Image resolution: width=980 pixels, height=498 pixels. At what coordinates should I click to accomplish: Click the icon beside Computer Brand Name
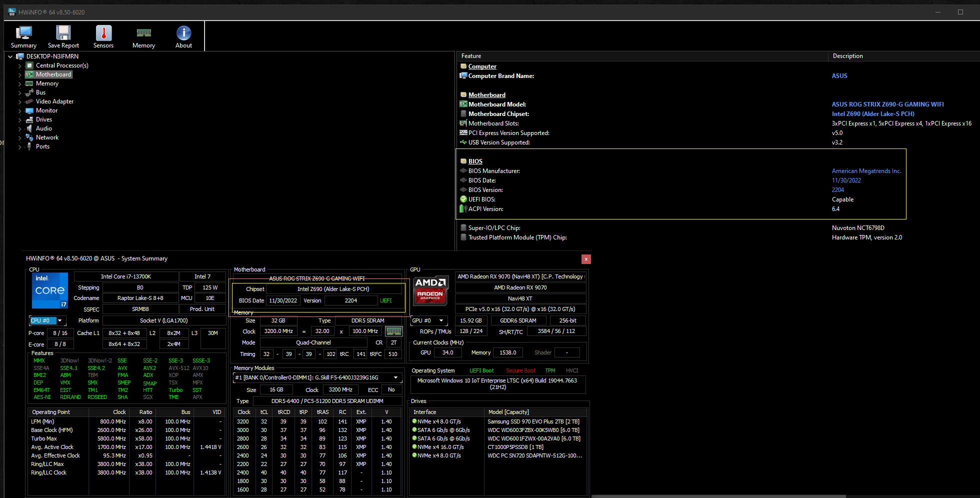click(x=463, y=76)
